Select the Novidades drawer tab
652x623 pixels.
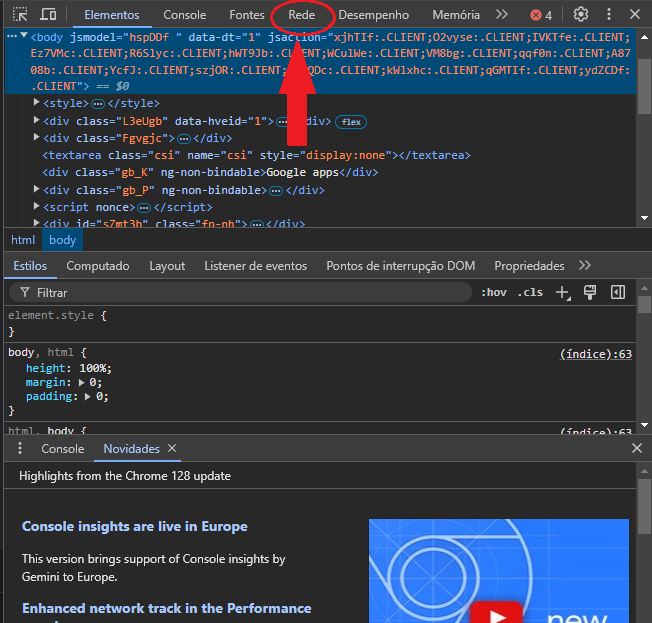pyautogui.click(x=131, y=449)
